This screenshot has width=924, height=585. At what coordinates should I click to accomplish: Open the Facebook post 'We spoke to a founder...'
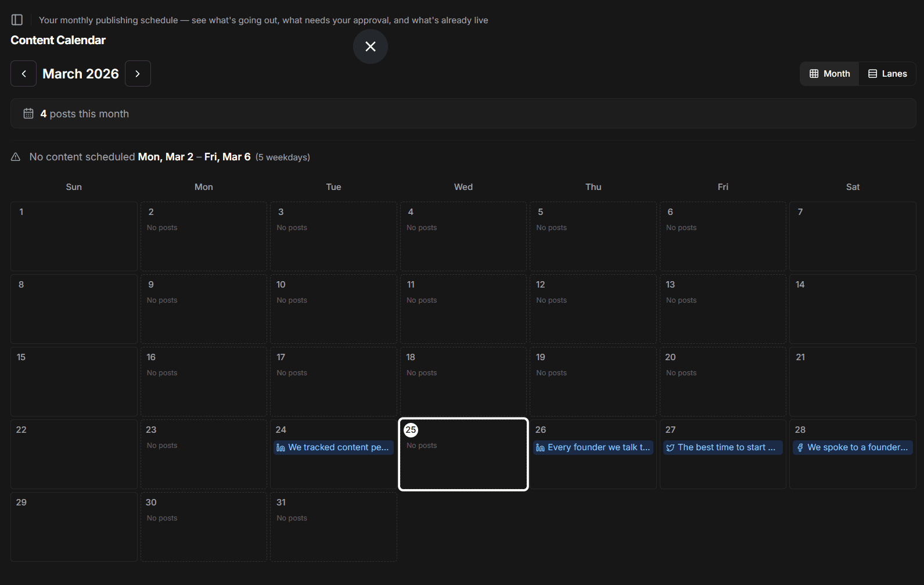click(853, 447)
